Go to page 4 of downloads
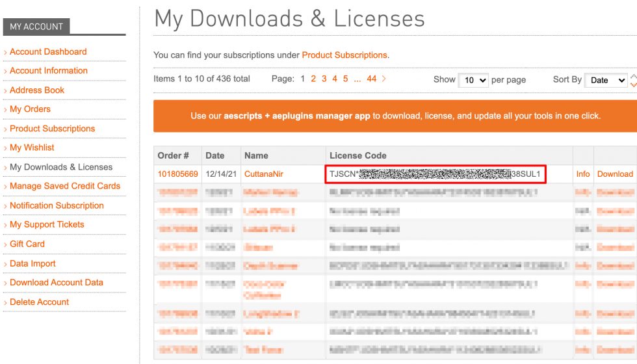 click(x=335, y=79)
